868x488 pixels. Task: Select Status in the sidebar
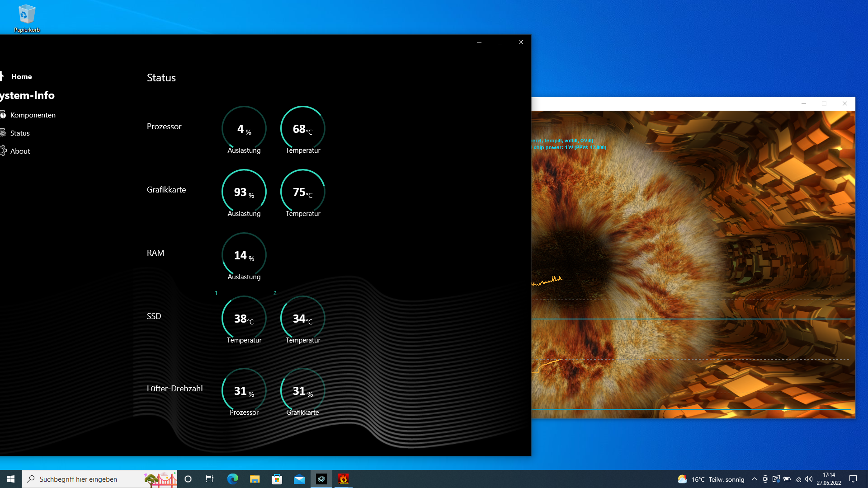(x=20, y=133)
